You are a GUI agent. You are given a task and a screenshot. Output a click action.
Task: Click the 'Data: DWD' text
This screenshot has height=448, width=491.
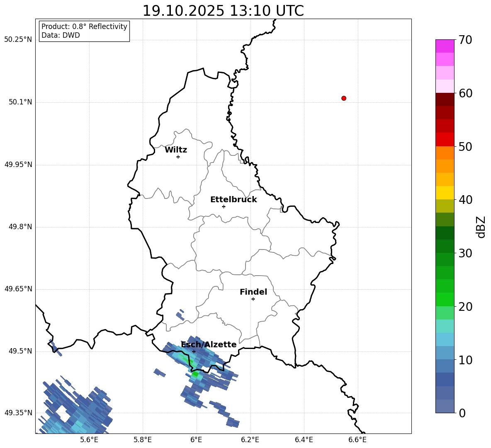[61, 35]
